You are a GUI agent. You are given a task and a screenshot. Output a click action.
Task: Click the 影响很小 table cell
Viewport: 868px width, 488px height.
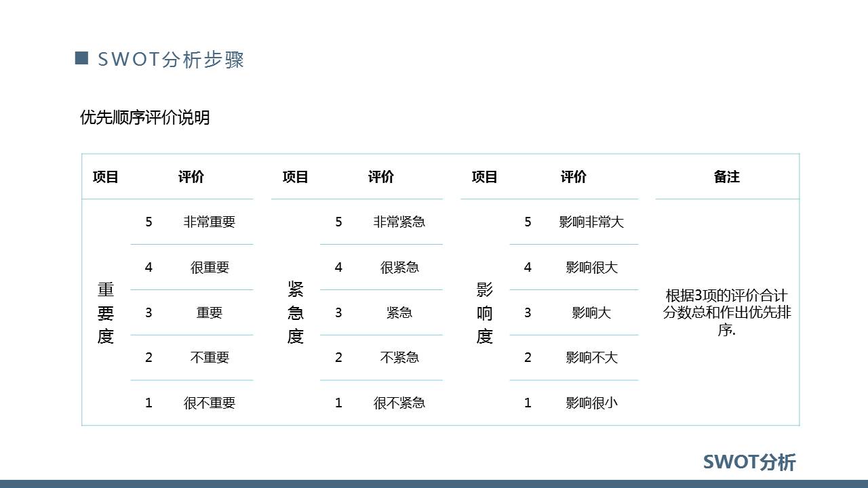(x=592, y=403)
